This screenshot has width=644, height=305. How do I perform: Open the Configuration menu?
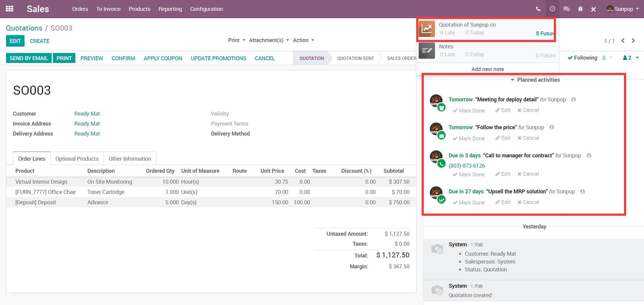coord(206,9)
